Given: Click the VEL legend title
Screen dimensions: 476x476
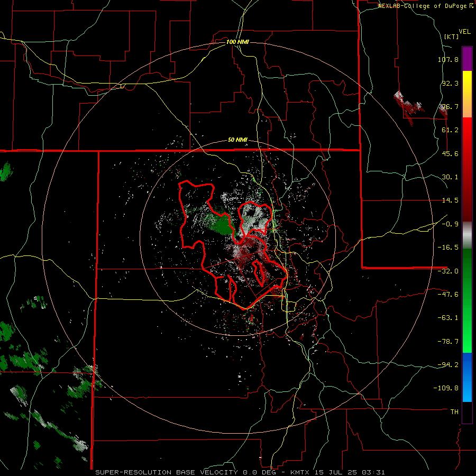Looking at the screenshot, I should [464, 32].
